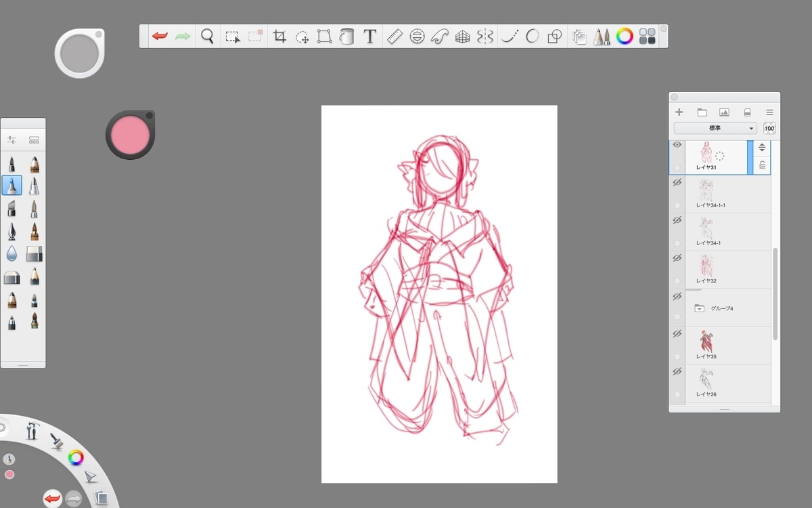Show layer レイヤ34-1
812x508 pixels.
click(x=677, y=220)
